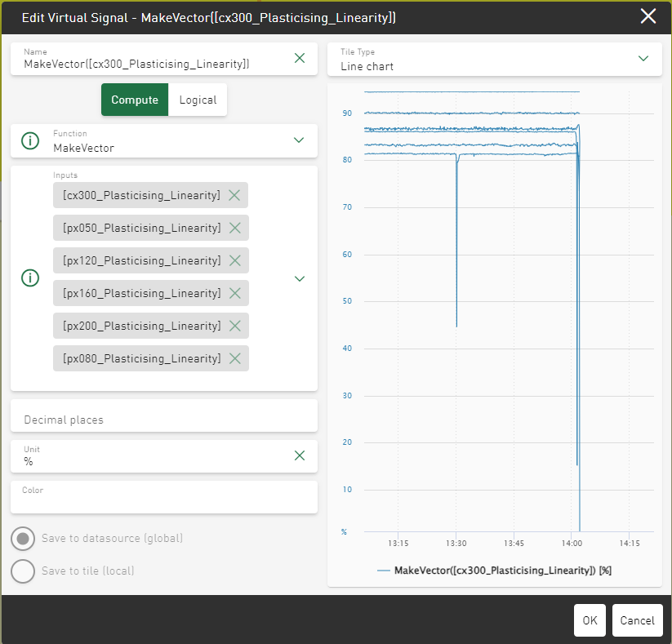
Task: Clear the Name field with its X icon
Action: (x=300, y=58)
